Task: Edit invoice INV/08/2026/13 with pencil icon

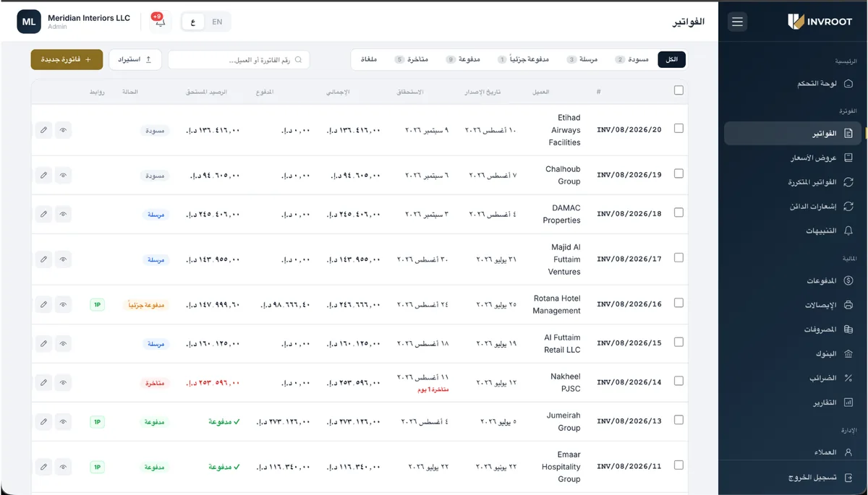Action: [43, 421]
